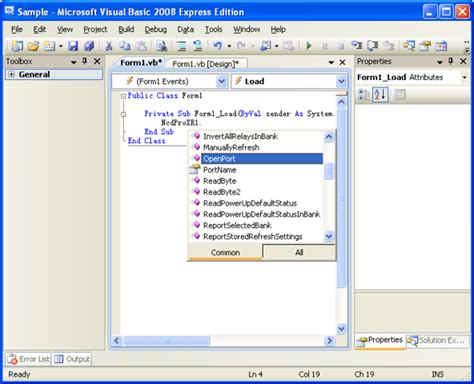
Task: Click the New Project toolbar icon
Action: coord(17,46)
